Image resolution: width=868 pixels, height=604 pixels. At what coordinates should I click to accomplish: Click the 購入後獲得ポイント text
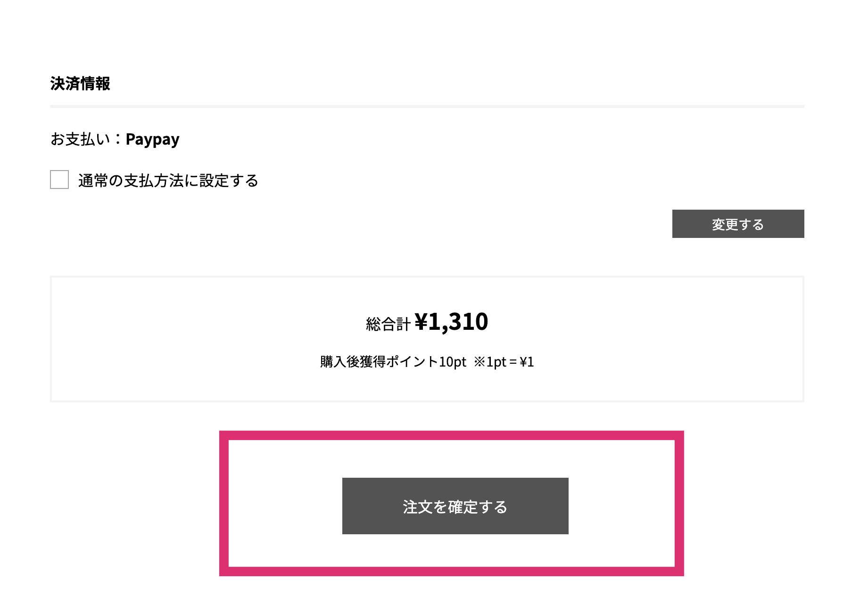379,362
